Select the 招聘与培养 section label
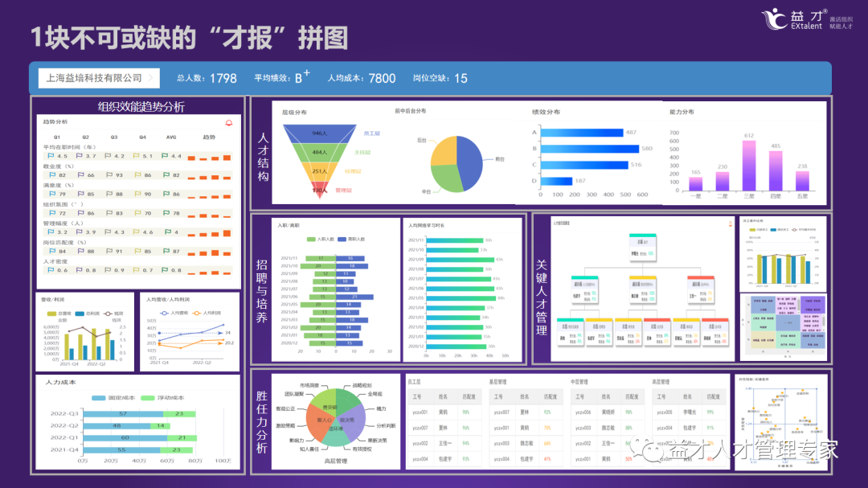Viewport: 868px width, 488px height. pos(262,291)
